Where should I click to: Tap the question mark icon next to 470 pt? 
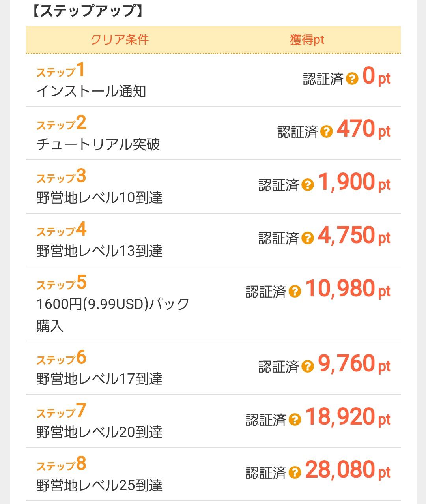(326, 131)
